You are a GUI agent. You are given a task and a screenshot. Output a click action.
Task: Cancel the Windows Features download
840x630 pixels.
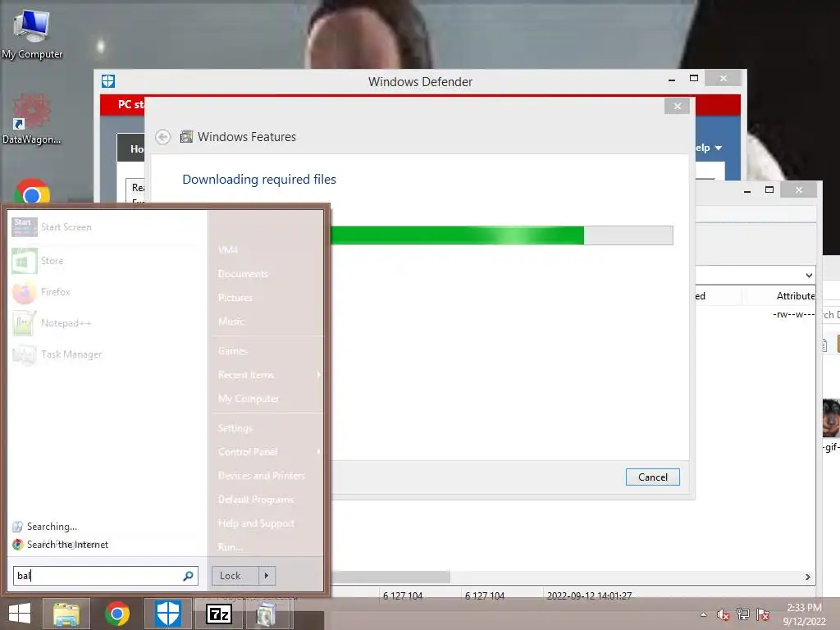point(652,477)
